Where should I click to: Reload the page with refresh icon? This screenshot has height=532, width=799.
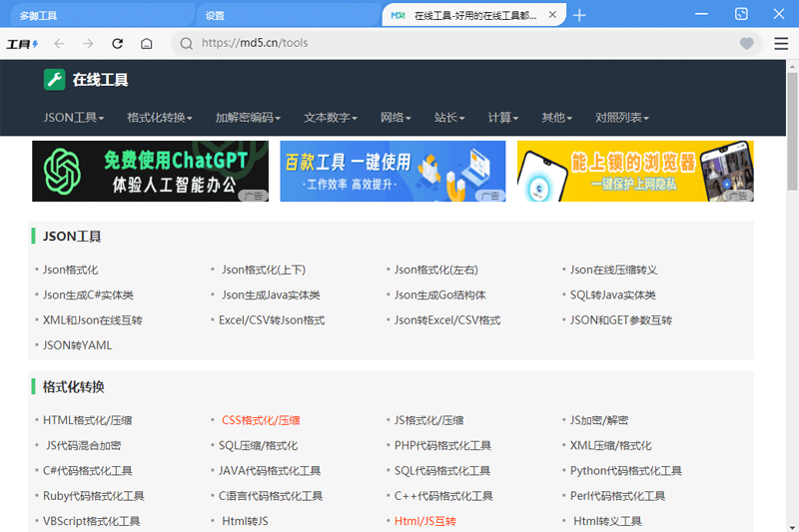click(x=117, y=44)
